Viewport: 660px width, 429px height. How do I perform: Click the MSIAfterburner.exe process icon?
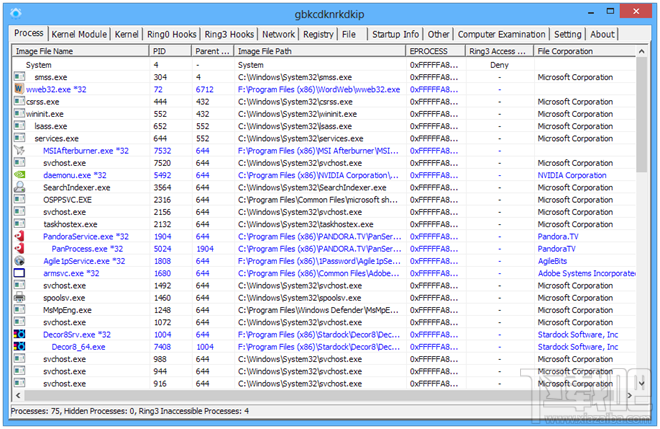pyautogui.click(x=19, y=150)
